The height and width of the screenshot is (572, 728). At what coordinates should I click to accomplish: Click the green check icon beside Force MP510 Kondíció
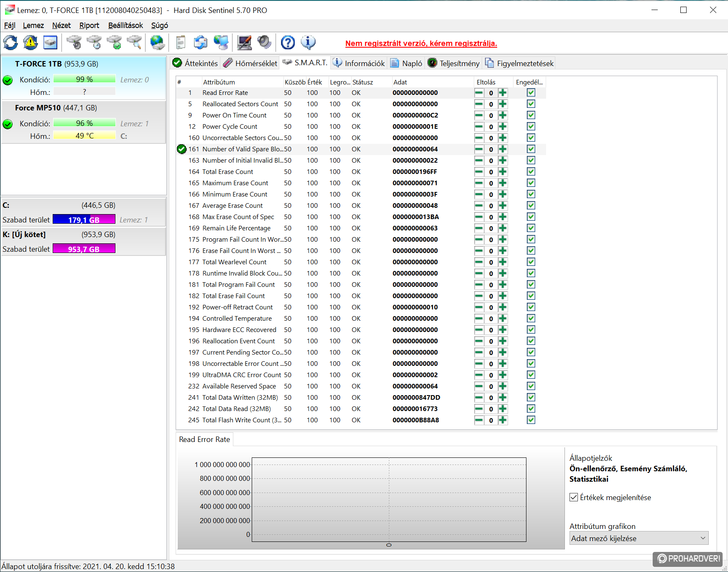coord(8,124)
